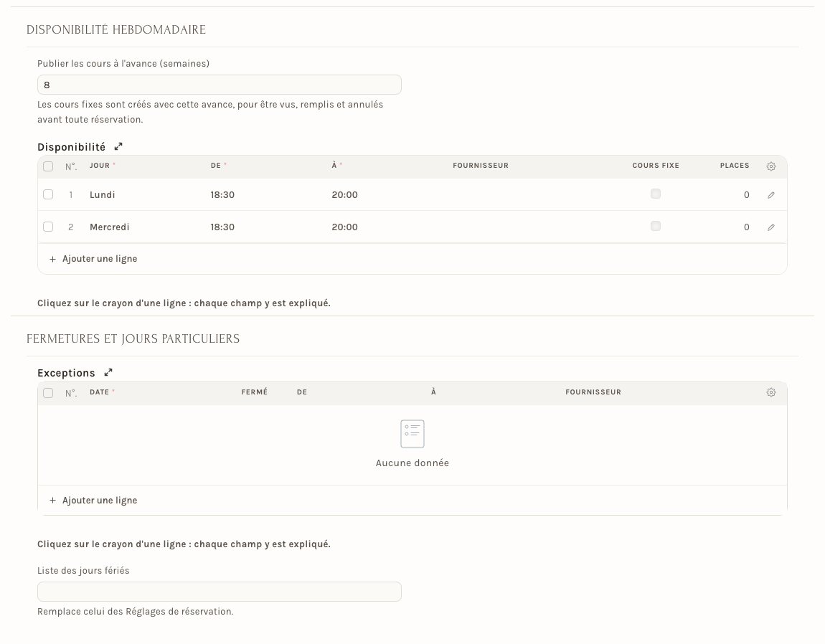The width and height of the screenshot is (825, 644).
Task: Click the 18:30 start time for Lundi
Action: tap(222, 194)
